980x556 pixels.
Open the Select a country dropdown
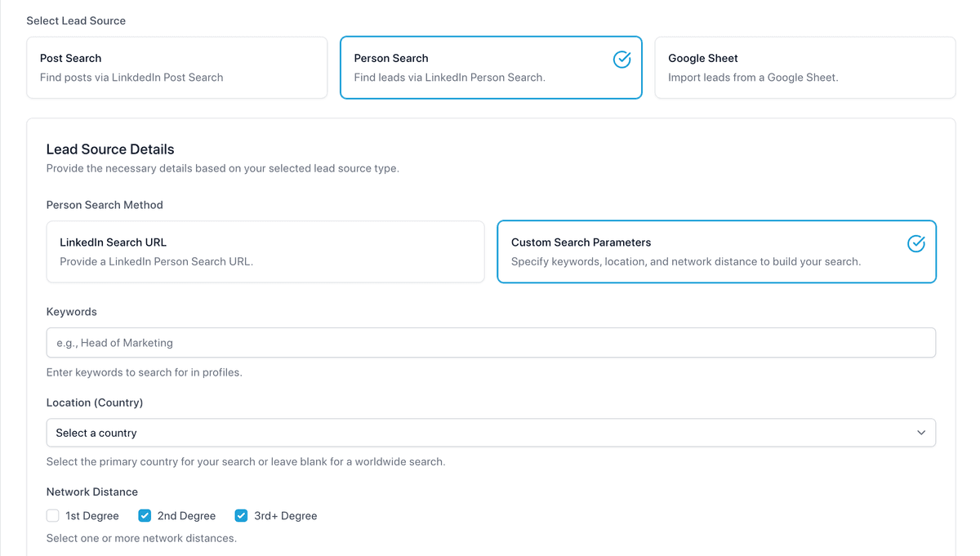[491, 433]
